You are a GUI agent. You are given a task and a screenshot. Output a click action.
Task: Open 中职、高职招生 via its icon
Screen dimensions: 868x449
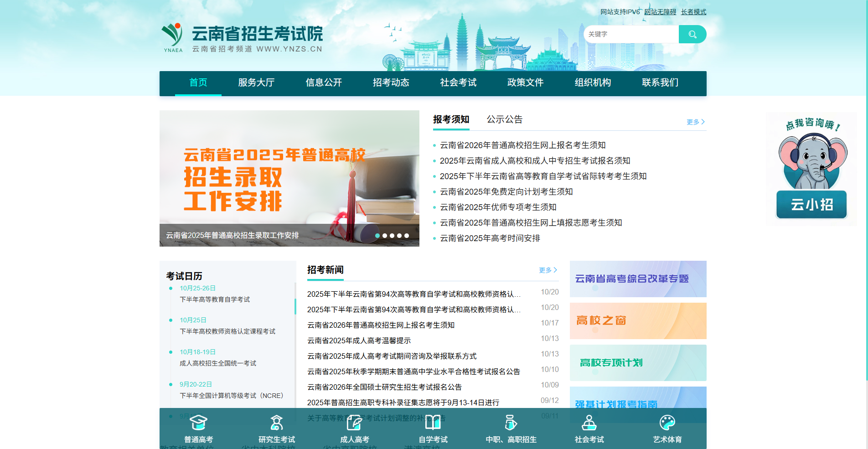click(x=511, y=423)
